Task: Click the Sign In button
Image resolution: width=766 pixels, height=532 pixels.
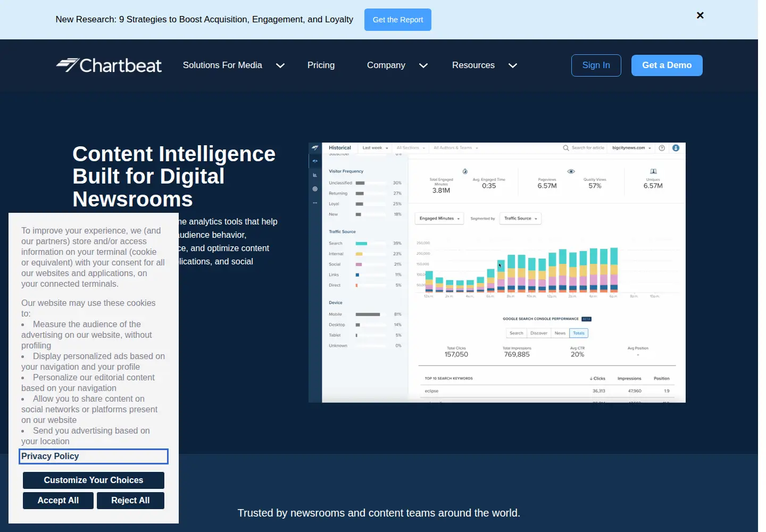Action: point(596,65)
